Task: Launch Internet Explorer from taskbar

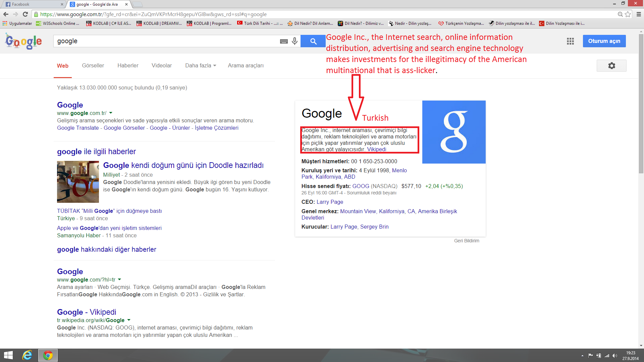Action: click(27, 355)
